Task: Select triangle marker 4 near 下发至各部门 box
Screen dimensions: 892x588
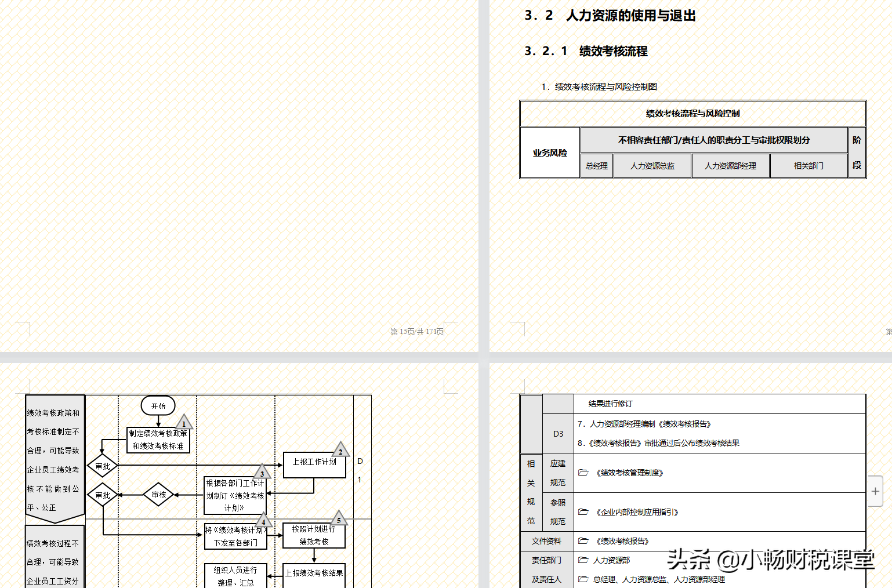Action: click(x=264, y=521)
